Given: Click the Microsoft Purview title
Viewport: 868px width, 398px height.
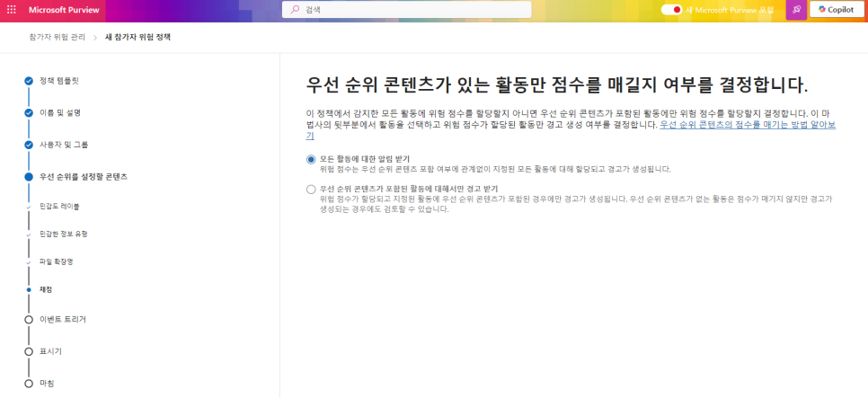Looking at the screenshot, I should coord(64,10).
